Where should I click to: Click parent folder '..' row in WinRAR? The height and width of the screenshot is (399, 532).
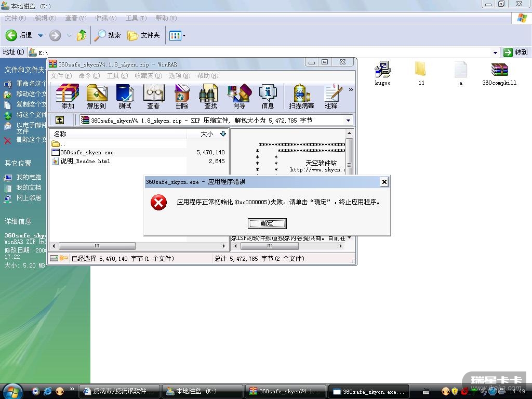click(58, 144)
